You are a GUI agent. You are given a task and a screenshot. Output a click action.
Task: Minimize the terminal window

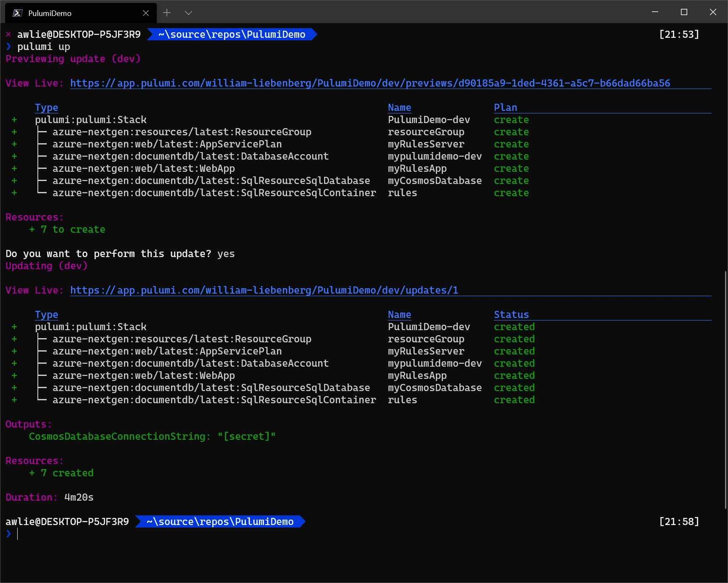[x=654, y=12]
